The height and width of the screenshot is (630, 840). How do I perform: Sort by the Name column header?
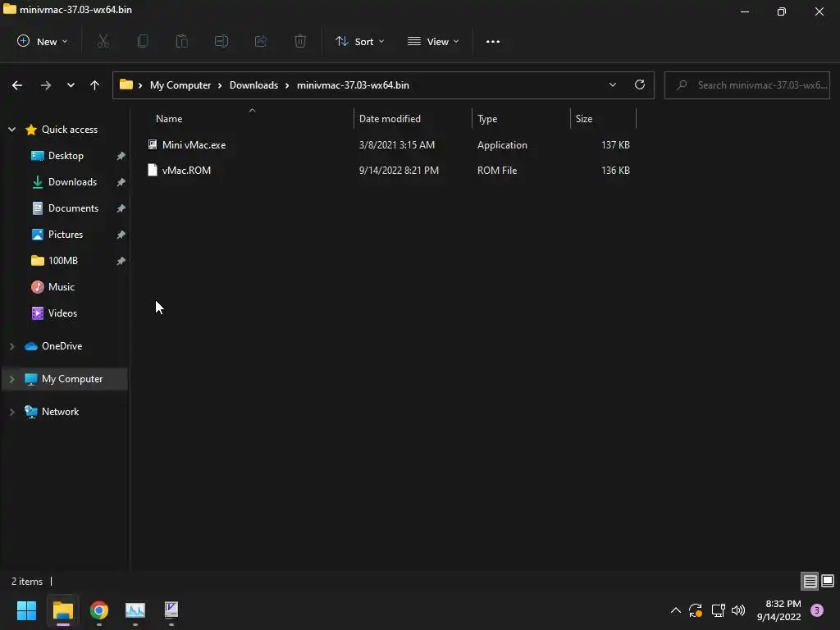tap(169, 119)
